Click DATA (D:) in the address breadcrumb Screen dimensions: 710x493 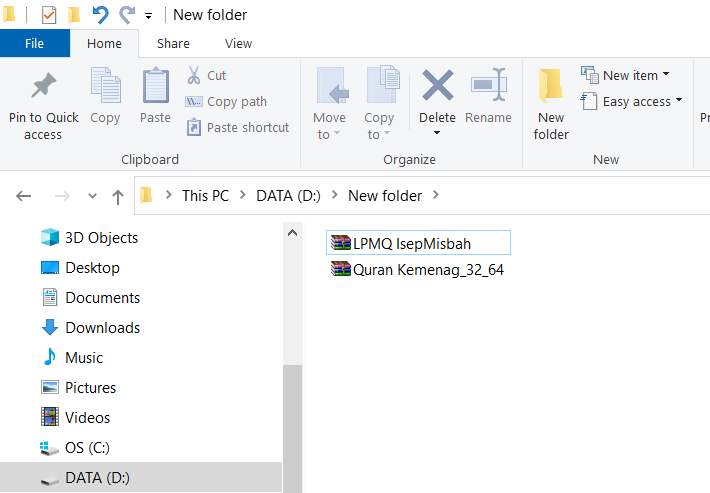[x=288, y=196]
